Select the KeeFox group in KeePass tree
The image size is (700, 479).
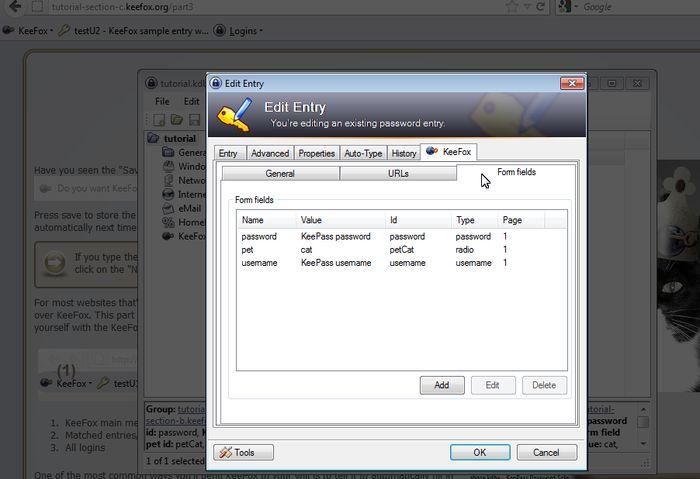[184, 236]
